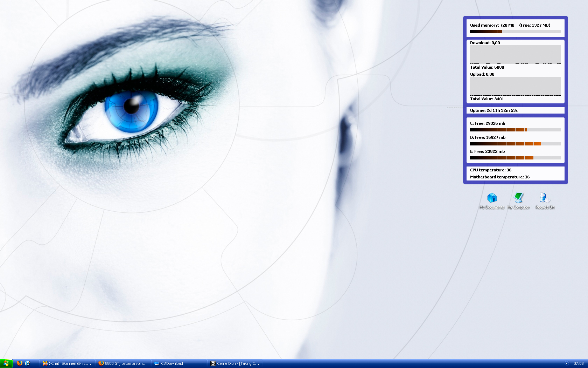Image resolution: width=588 pixels, height=368 pixels.
Task: Click the "Total Value: 3401" text
Action: coord(487,99)
